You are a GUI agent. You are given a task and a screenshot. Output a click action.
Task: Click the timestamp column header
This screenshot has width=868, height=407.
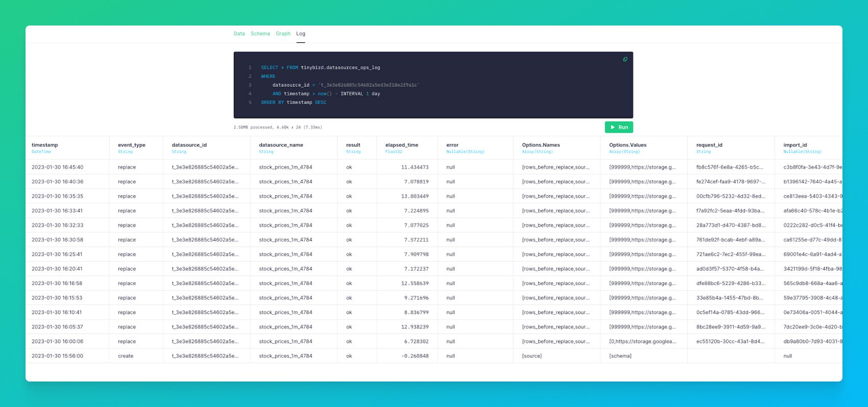coord(45,145)
